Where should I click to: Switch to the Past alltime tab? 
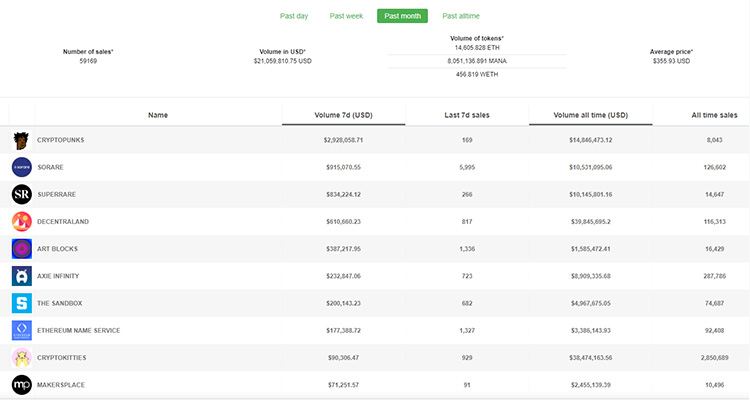pos(461,16)
